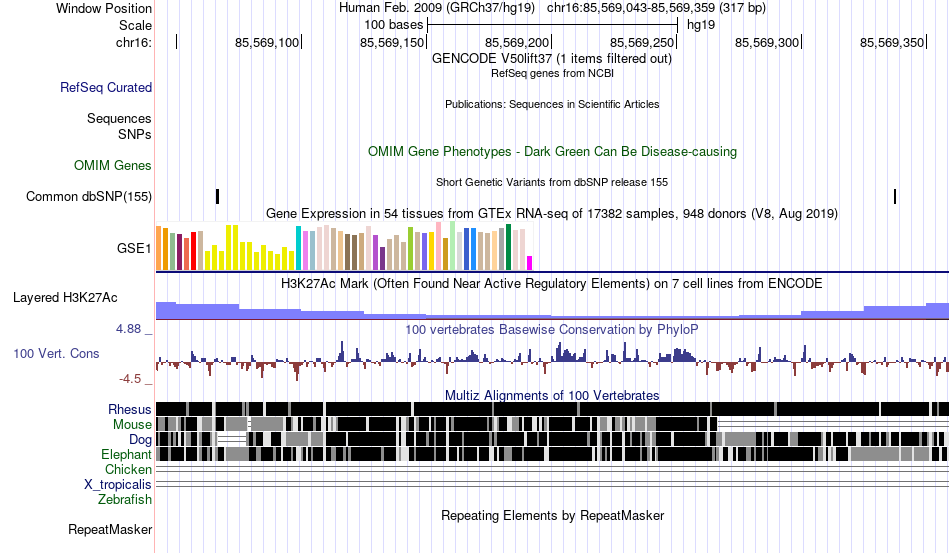Click the Scale label
The image size is (950, 553).
(135, 25)
